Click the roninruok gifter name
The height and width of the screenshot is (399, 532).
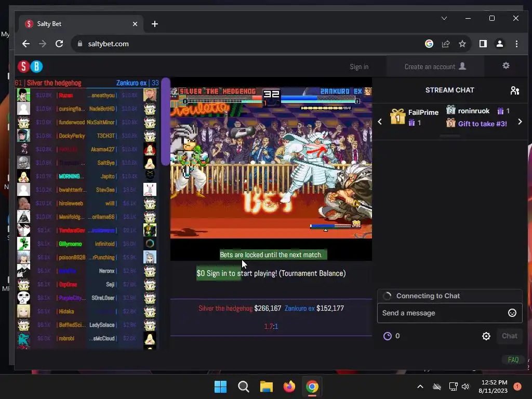coord(474,111)
